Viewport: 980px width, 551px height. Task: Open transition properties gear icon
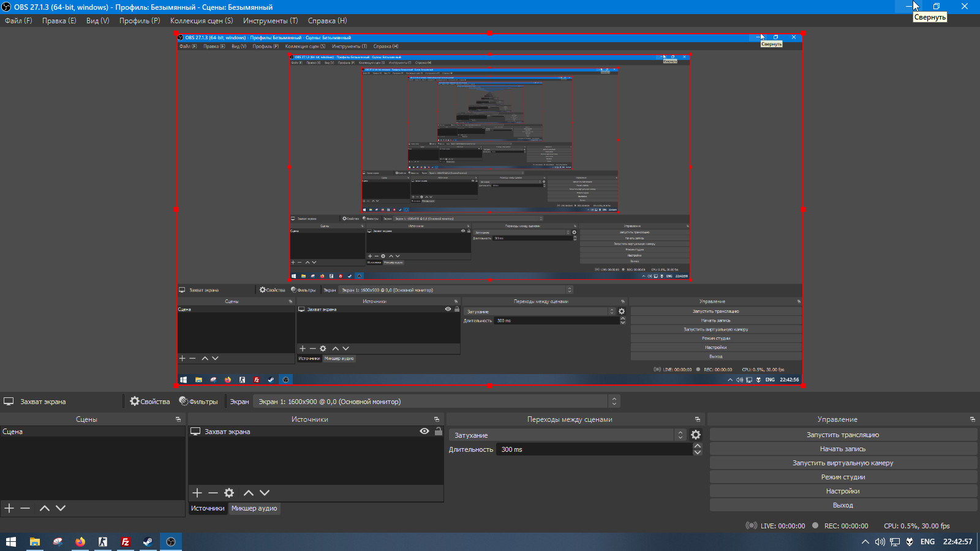[x=696, y=435]
